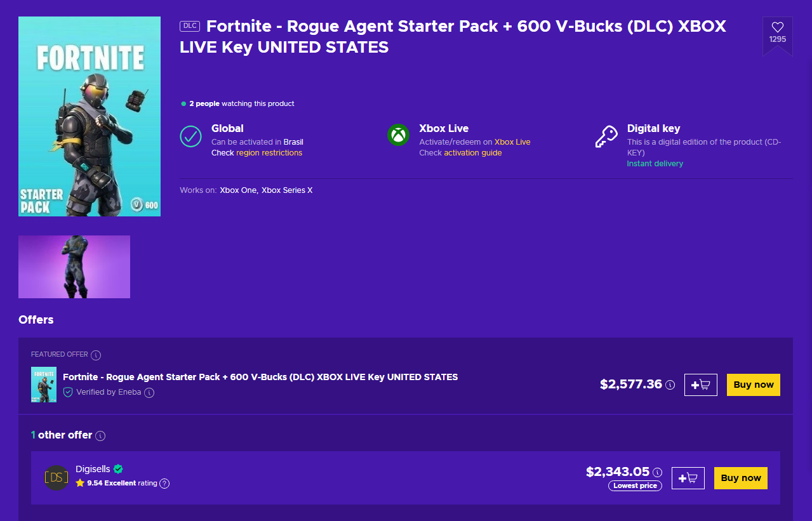Click info icon beside $2,577.36 price
Image resolution: width=812 pixels, height=521 pixels.
[670, 385]
